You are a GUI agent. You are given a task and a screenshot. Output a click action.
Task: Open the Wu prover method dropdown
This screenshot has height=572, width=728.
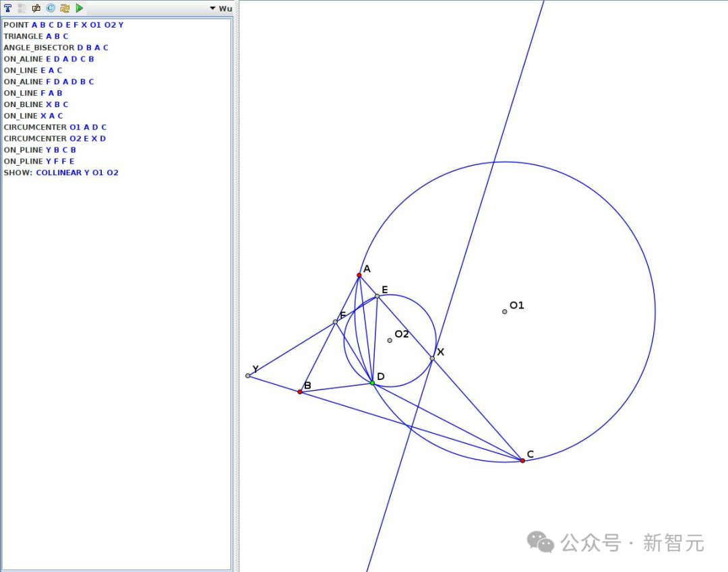tap(221, 8)
